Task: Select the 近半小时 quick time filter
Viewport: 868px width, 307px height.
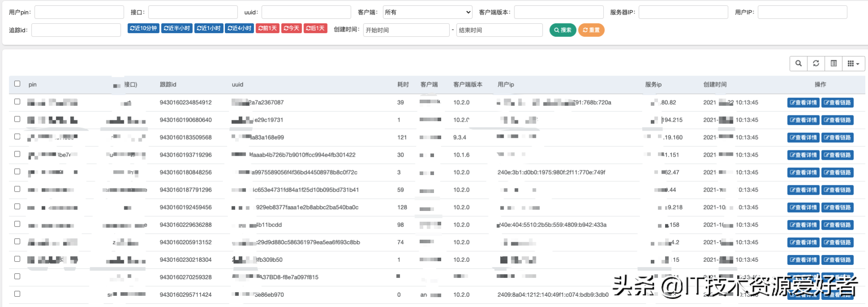Action: 177,28
